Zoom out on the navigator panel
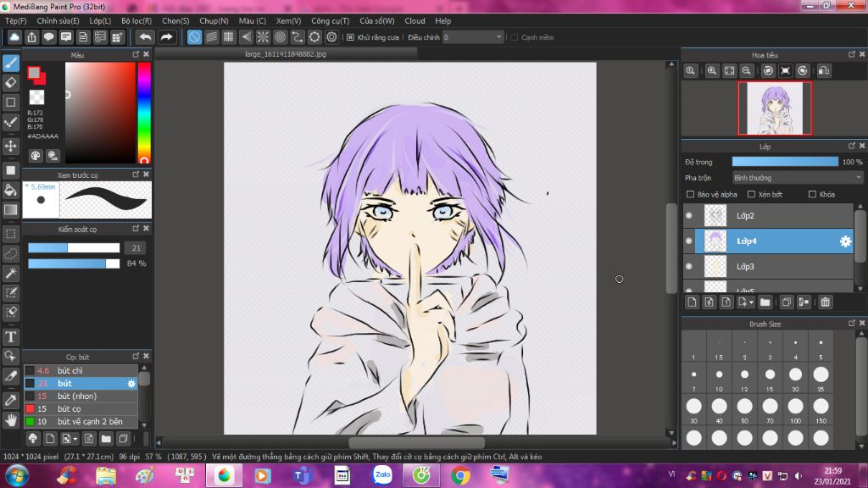Image resolution: width=868 pixels, height=488 pixels. (746, 71)
